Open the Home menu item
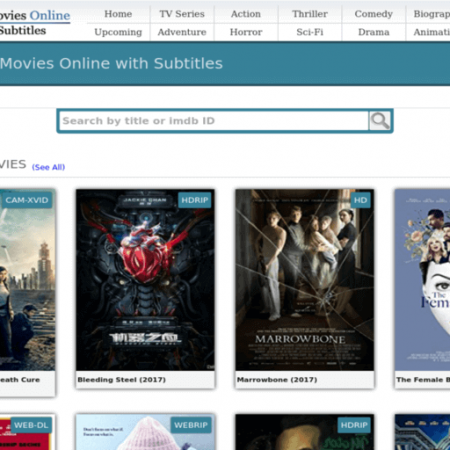Viewport: 450px width, 450px height. 118,14
